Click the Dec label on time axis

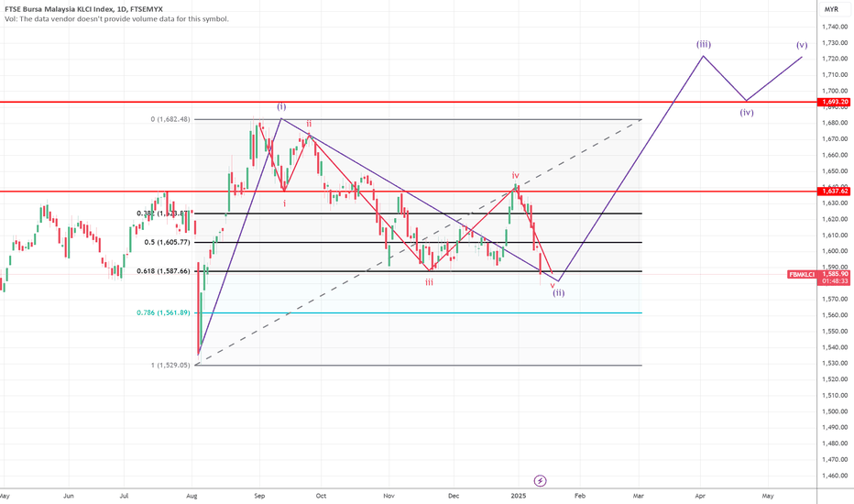coord(454,496)
